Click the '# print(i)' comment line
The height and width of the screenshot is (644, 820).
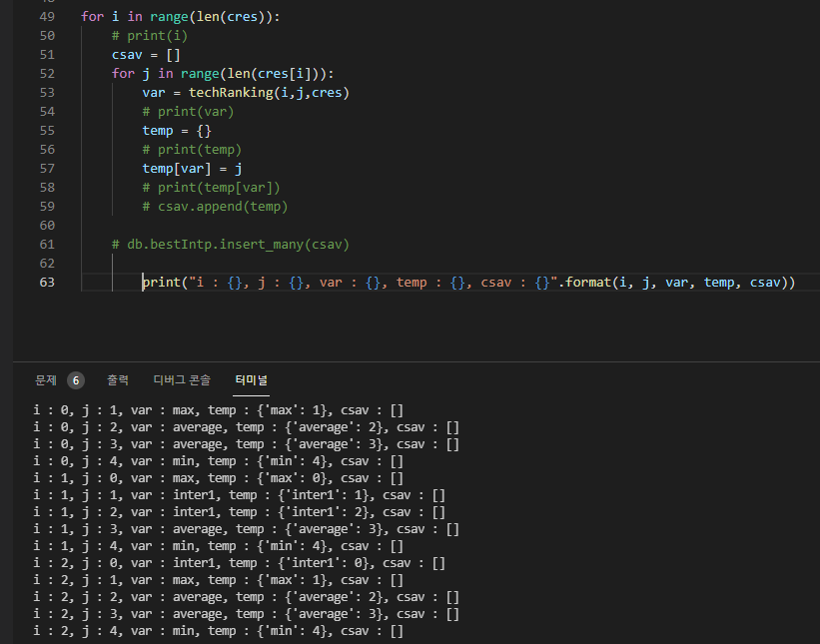[x=150, y=36]
